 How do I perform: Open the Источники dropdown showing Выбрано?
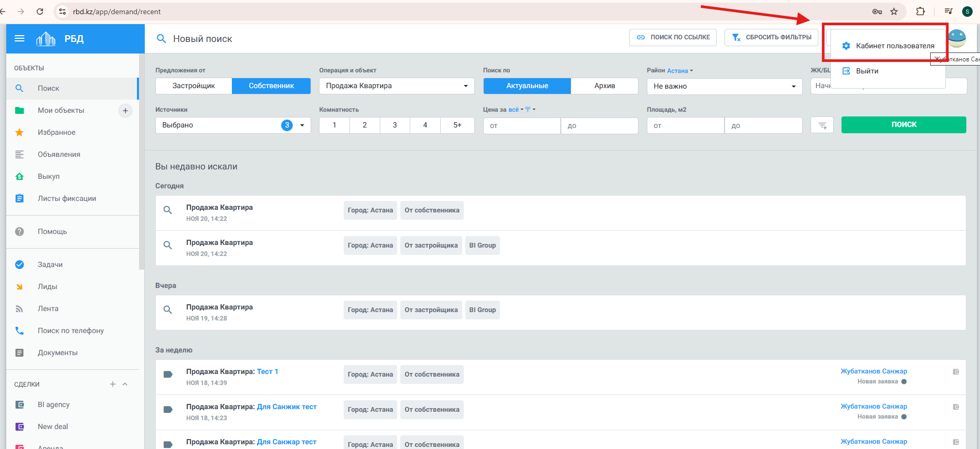(233, 125)
